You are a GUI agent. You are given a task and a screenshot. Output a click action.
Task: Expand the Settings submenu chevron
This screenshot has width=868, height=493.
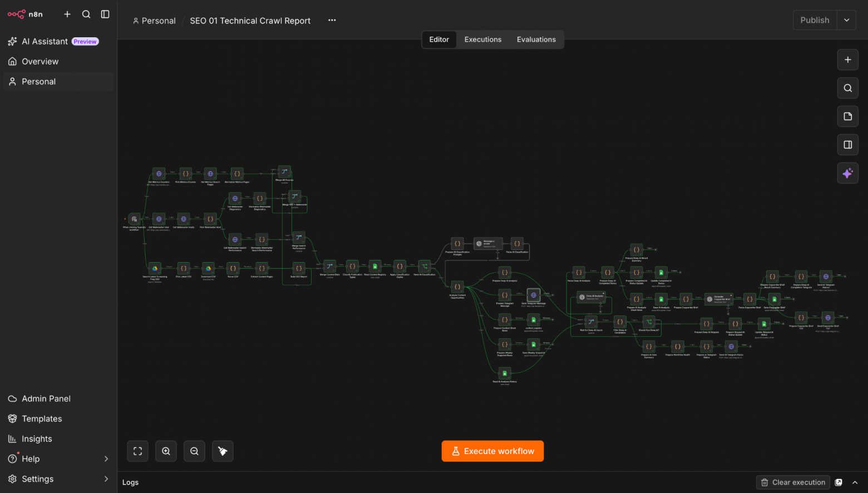(x=106, y=479)
